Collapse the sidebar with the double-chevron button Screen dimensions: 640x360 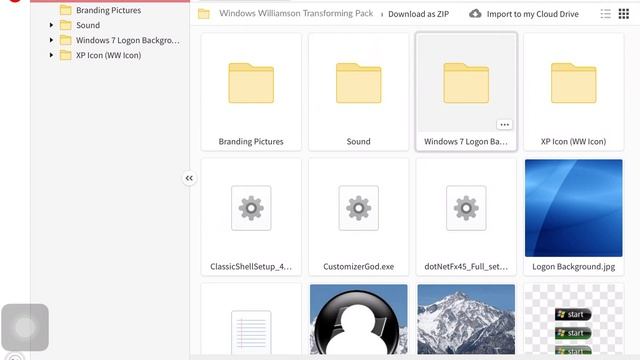tap(189, 178)
